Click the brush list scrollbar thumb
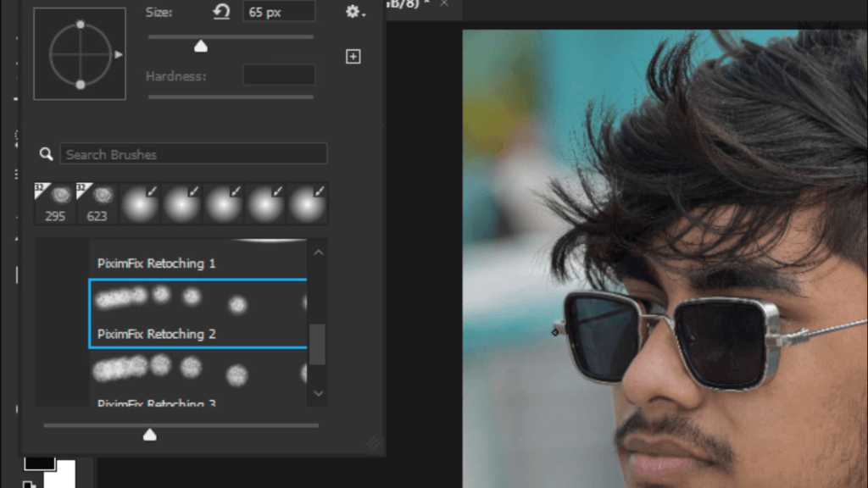Viewport: 868px width, 488px height. (317, 344)
